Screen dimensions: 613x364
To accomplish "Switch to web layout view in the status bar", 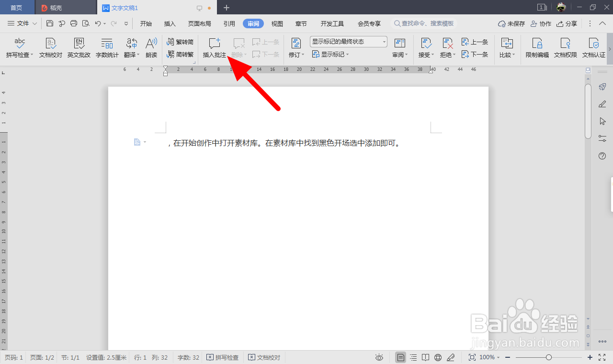I will pos(438,357).
